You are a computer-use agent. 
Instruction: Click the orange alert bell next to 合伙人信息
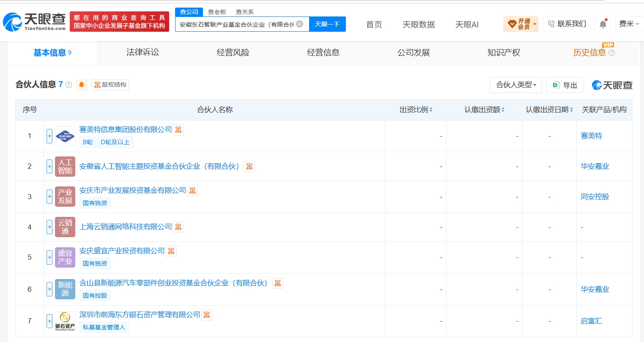pyautogui.click(x=82, y=85)
